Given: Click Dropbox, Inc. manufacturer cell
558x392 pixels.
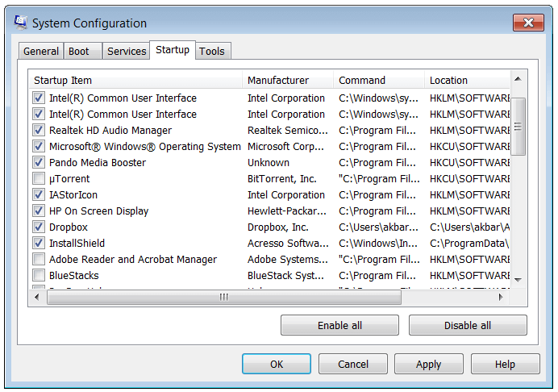Looking at the screenshot, I should coord(278,227).
